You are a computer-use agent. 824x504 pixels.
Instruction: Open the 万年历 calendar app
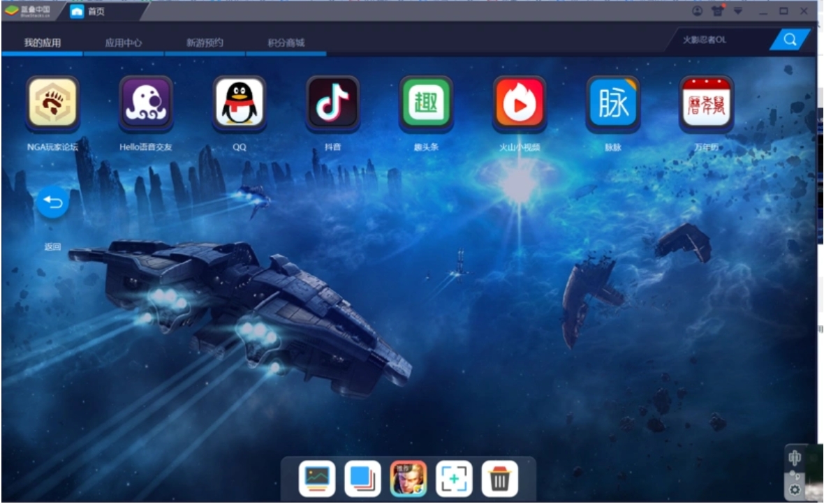706,103
